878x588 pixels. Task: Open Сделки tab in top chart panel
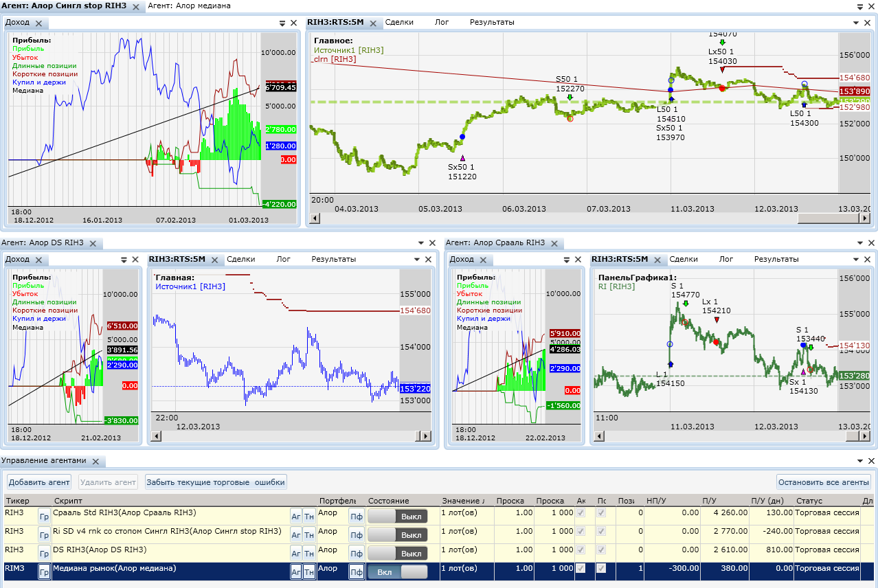click(399, 22)
